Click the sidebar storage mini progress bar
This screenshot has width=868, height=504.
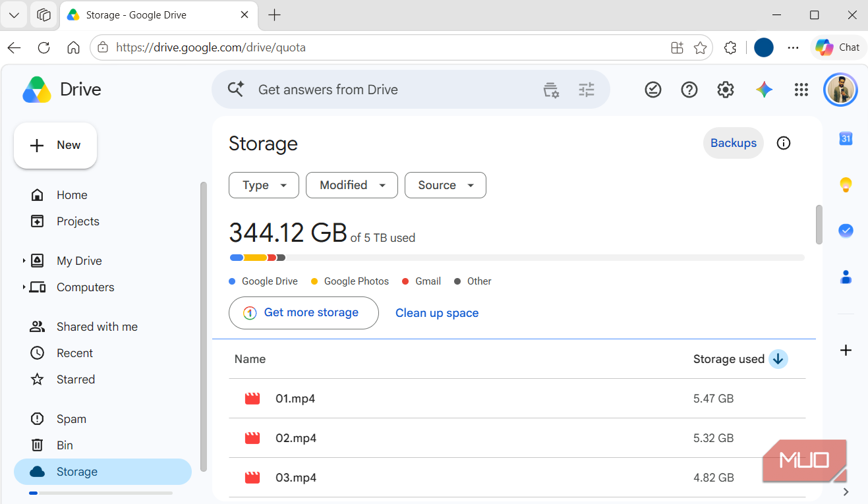pyautogui.click(x=101, y=493)
